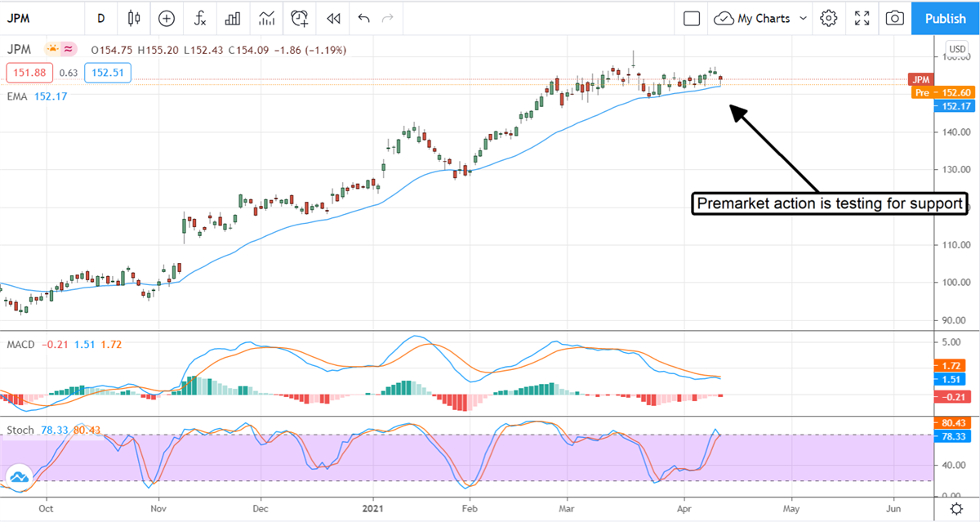The image size is (980, 522).
Task: Open the financials bar chart icon
Action: point(233,18)
